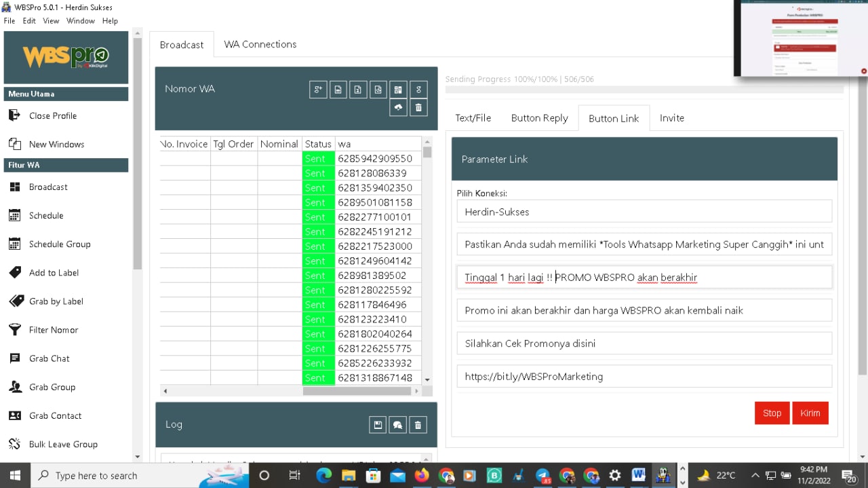Open Firefox from the taskbar

(x=422, y=475)
